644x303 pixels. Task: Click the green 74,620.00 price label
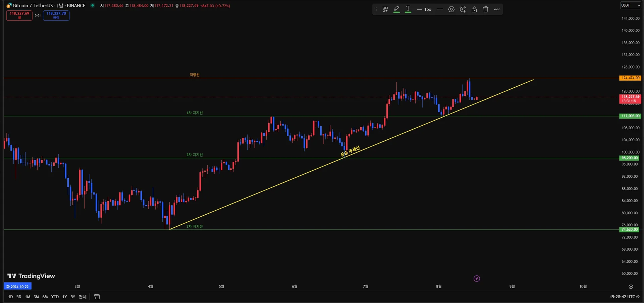(x=629, y=230)
